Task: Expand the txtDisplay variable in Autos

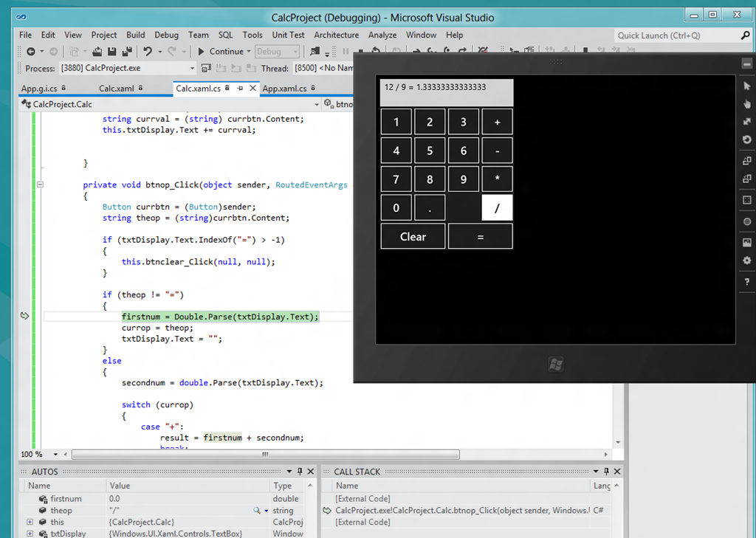Action: (30, 534)
